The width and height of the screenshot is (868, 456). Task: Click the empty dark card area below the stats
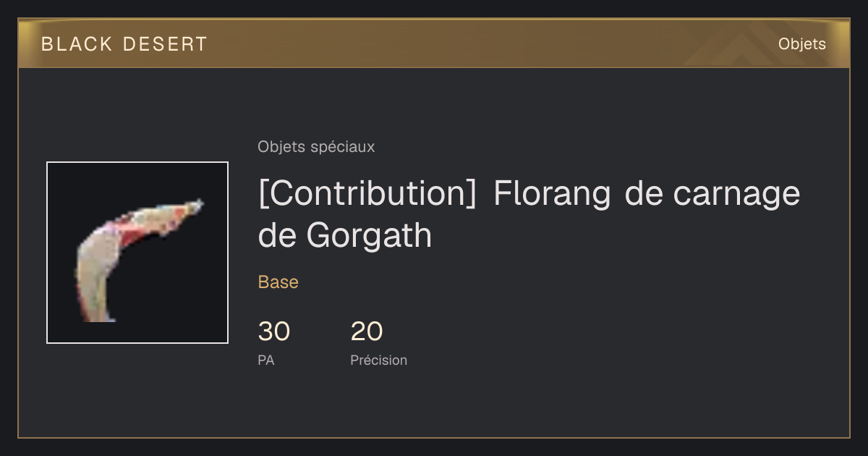coord(506,405)
